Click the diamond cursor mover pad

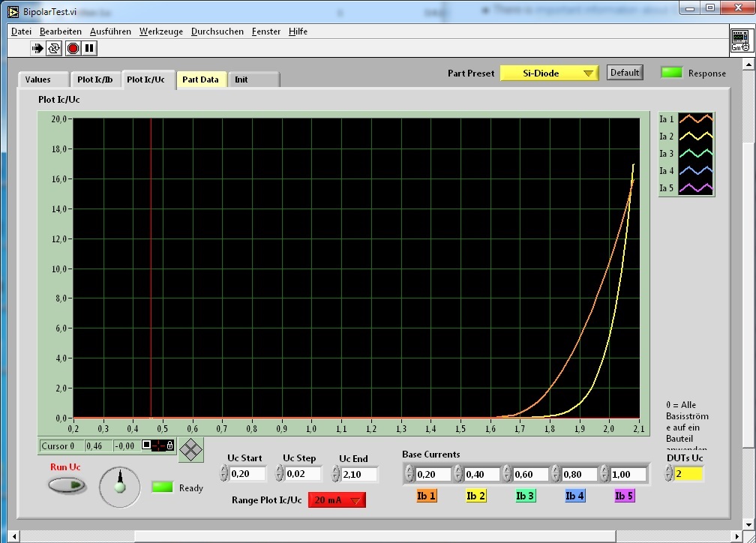click(190, 449)
